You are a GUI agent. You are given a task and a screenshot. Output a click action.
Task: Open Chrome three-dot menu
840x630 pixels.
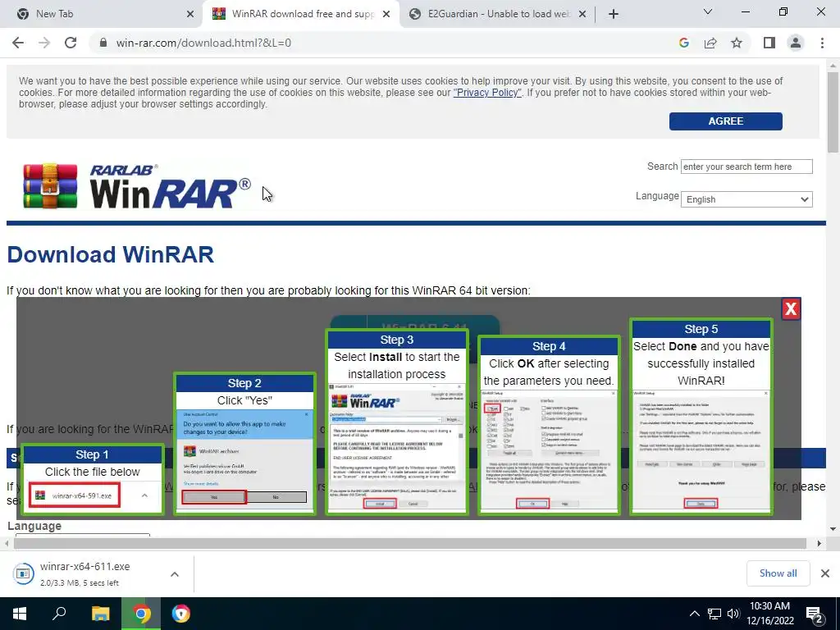pyautogui.click(x=822, y=43)
